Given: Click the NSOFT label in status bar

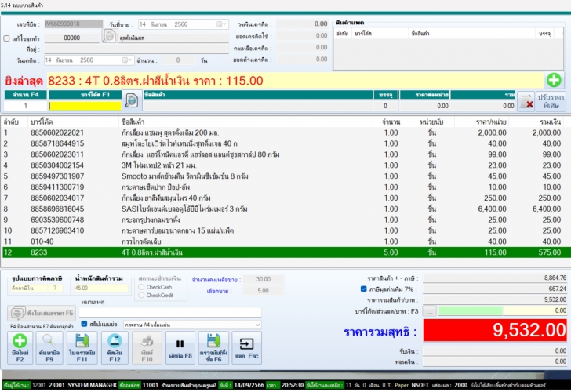Looking at the screenshot, I should [x=420, y=385].
